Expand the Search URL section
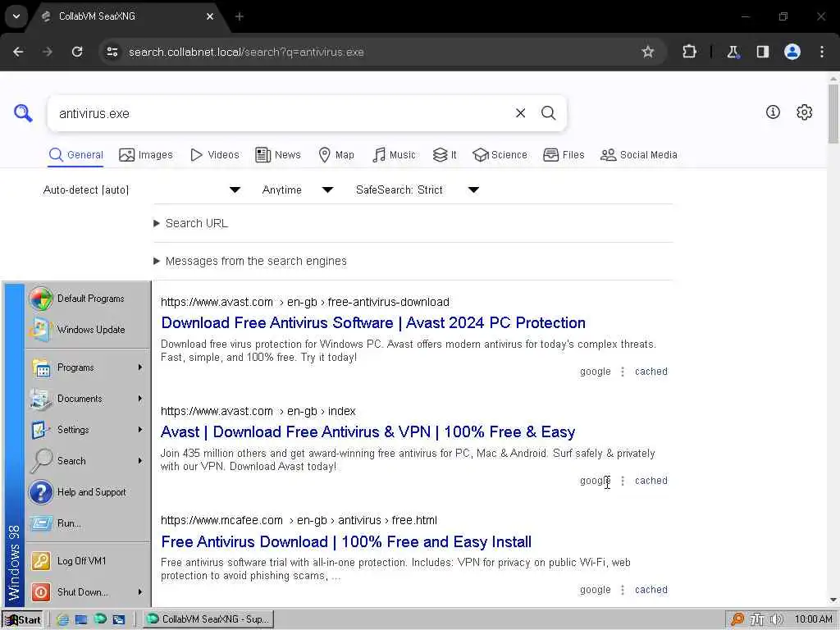Screen dimensions: 840x630 [190, 223]
